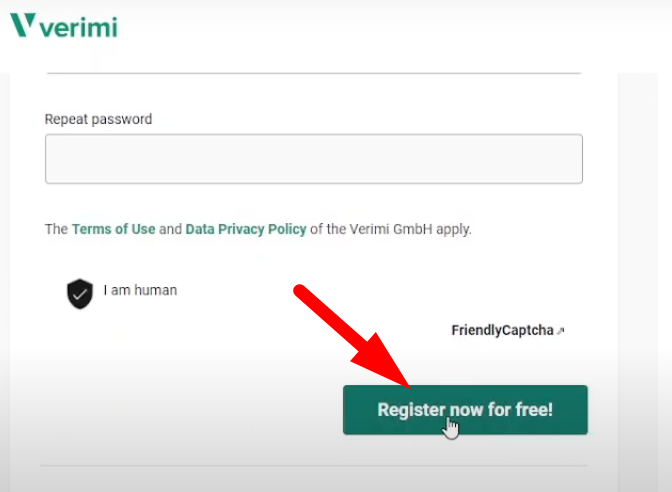Image resolution: width=672 pixels, height=492 pixels.
Task: Open the Terms of Use link
Action: (x=113, y=229)
